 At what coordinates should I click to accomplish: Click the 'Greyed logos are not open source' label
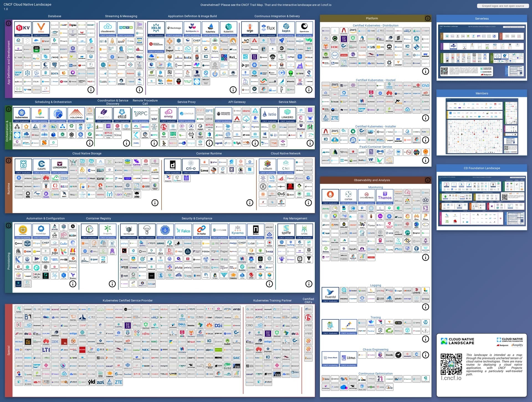[503, 6]
